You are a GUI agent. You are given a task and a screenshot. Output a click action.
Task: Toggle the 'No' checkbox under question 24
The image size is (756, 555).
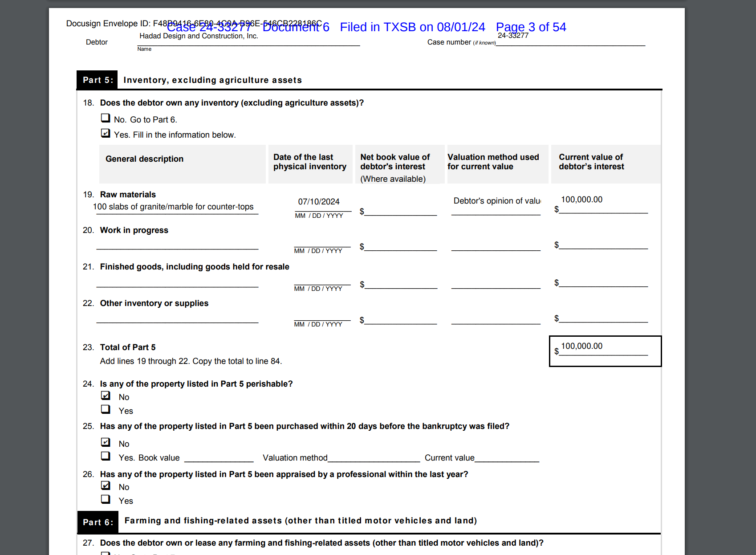tap(106, 396)
